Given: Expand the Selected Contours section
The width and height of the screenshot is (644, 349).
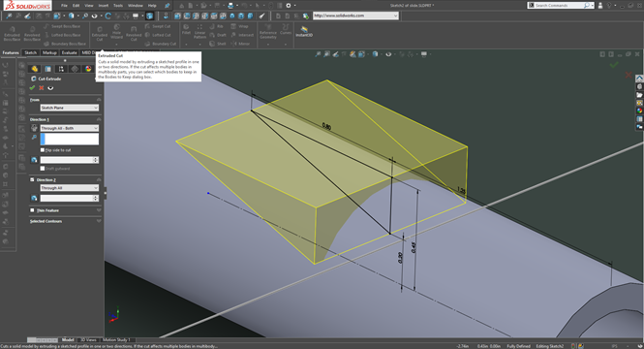Looking at the screenshot, I should point(99,221).
